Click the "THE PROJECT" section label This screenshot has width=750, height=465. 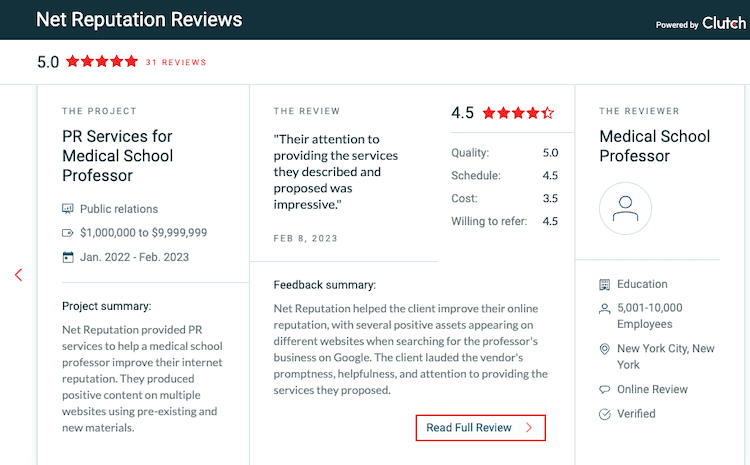click(99, 111)
